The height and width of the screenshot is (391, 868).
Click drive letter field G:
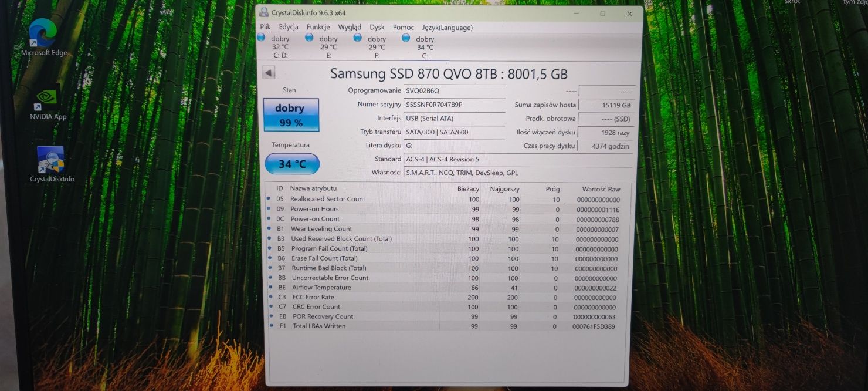454,146
